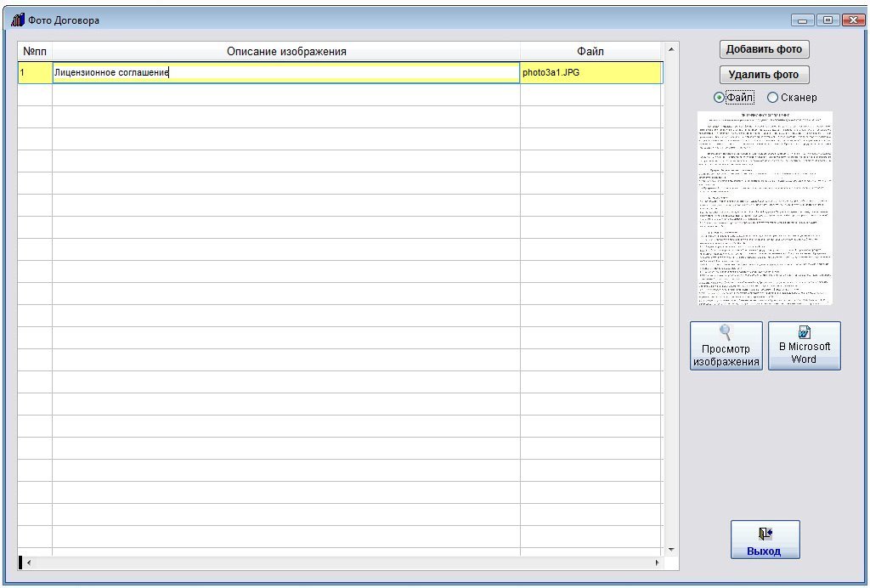Minimize the Фото Договора window
This screenshot has width=870, height=588.
802,20
